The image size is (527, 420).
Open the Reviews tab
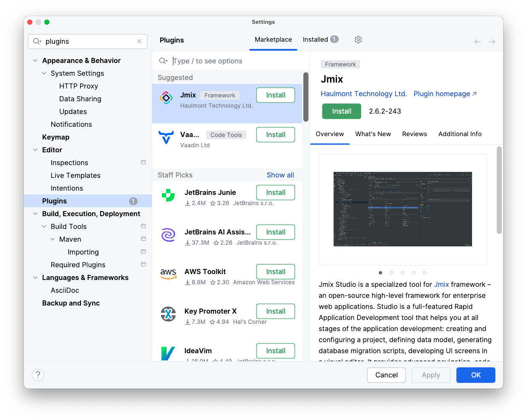[x=415, y=134]
